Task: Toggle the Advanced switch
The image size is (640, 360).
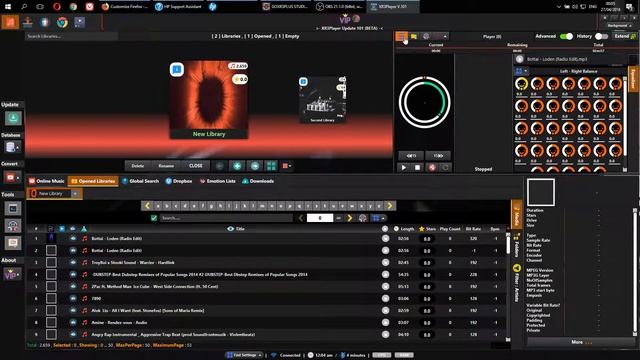Action: (x=566, y=36)
